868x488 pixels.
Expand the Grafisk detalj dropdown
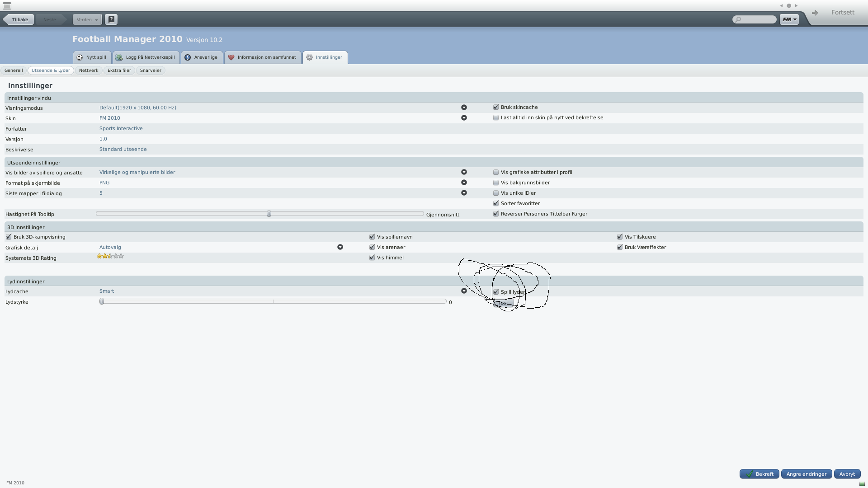click(x=340, y=247)
